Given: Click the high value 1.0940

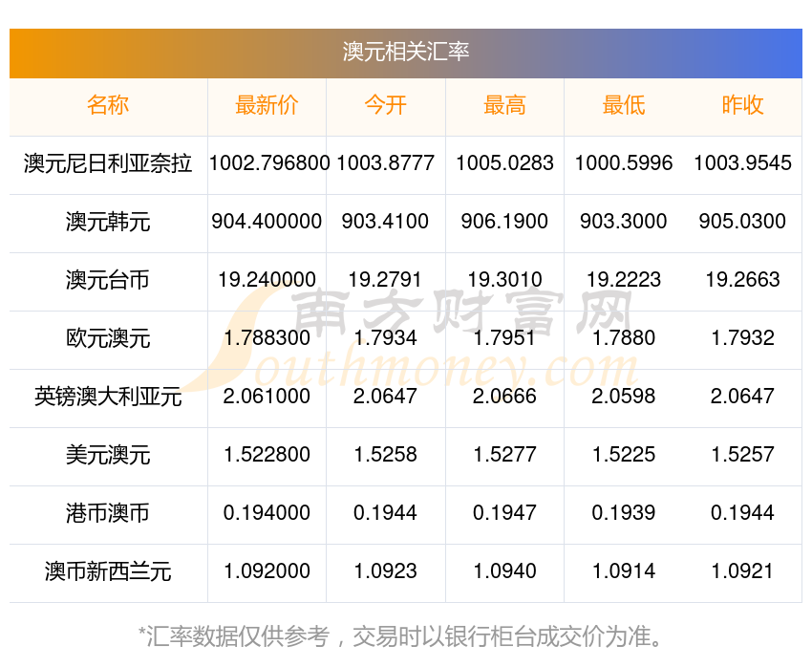Looking at the screenshot, I should coord(504,571).
